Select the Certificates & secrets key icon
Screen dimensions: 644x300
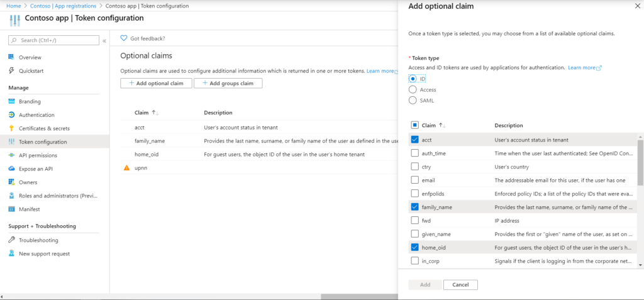12,128
